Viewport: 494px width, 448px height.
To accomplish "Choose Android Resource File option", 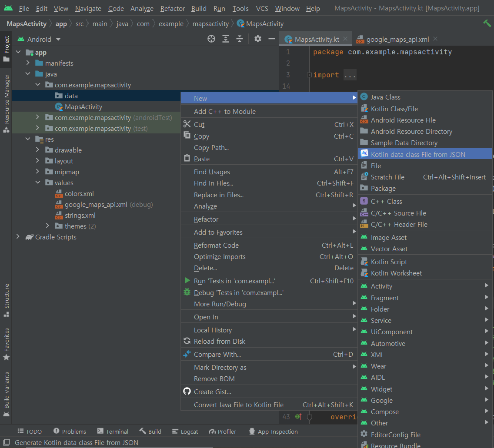I will 425,120.
